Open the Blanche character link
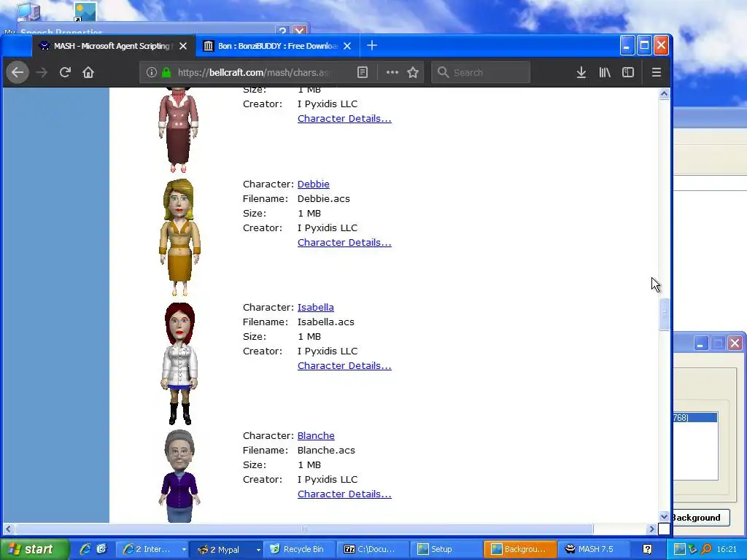 pos(316,436)
